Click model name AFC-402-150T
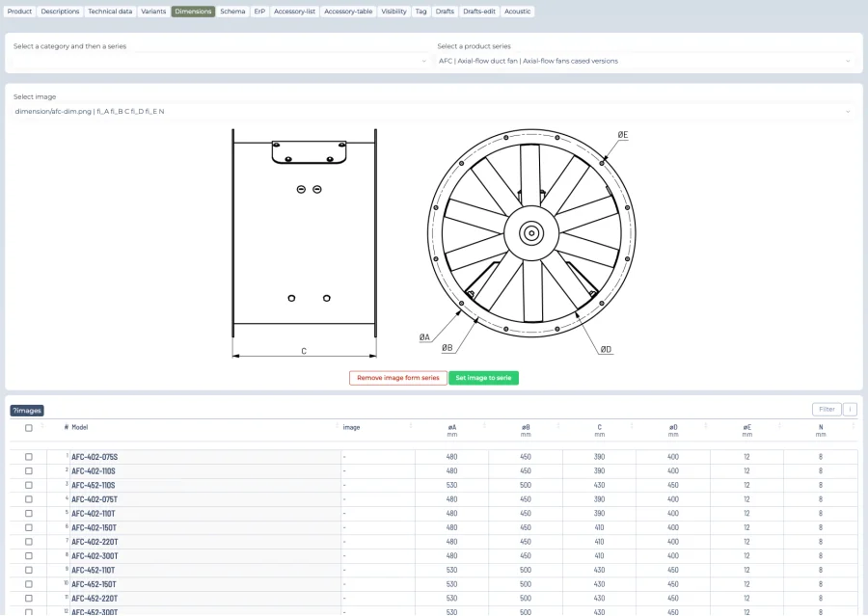The image size is (868, 616). click(94, 528)
